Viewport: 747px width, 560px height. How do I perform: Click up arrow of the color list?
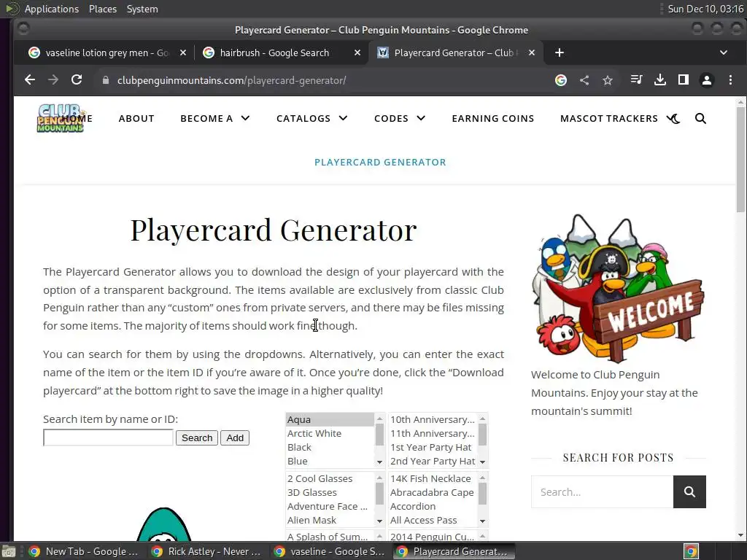click(x=379, y=419)
